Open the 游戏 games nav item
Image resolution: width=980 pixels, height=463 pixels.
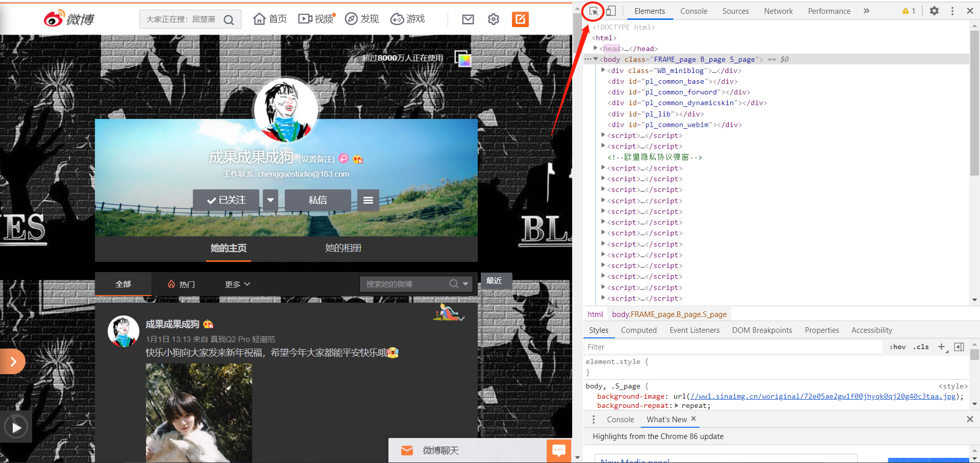pyautogui.click(x=408, y=19)
